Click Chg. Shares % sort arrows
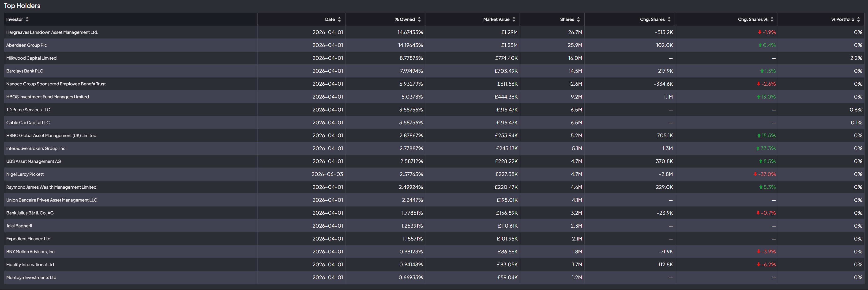The width and height of the screenshot is (868, 290). point(772,19)
